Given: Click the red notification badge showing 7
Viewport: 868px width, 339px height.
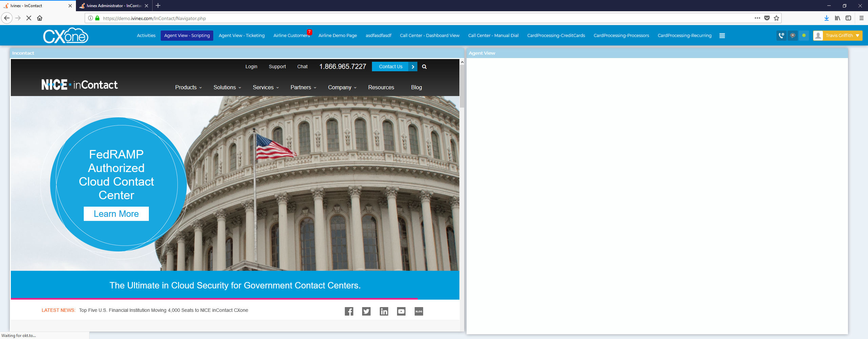Looking at the screenshot, I should (309, 32).
